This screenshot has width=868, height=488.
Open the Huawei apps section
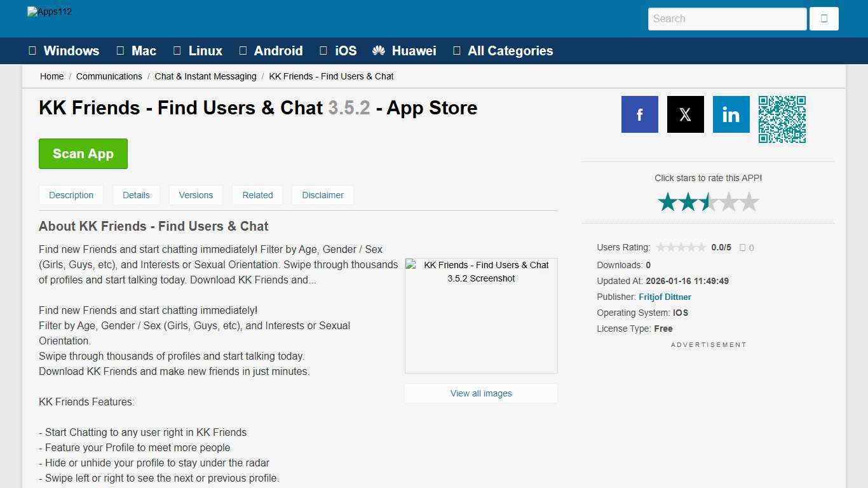point(403,51)
